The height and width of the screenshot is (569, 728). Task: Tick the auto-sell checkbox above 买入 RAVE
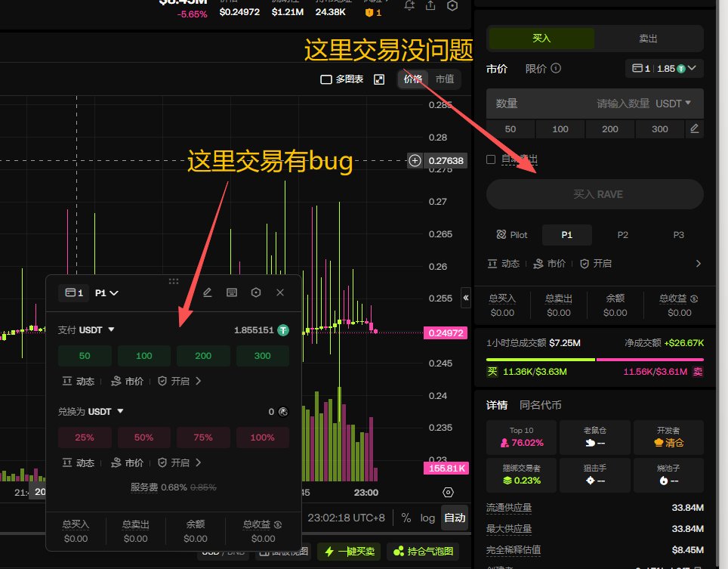pos(491,159)
